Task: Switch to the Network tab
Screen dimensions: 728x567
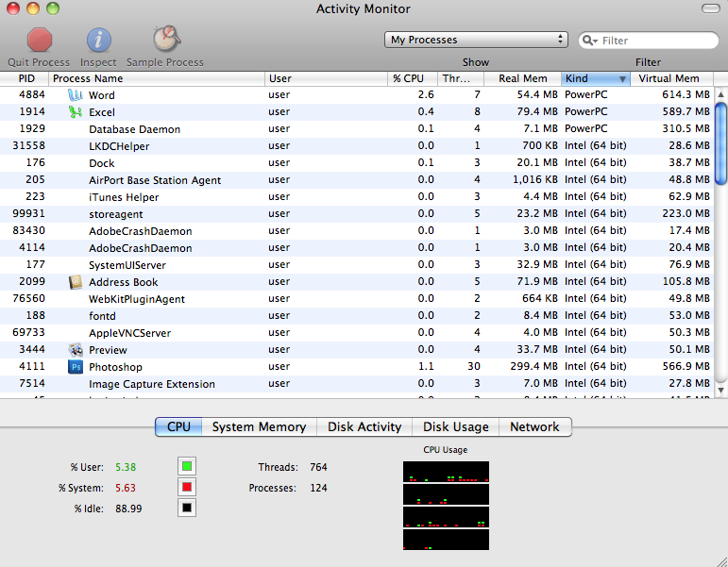Action: point(534,426)
